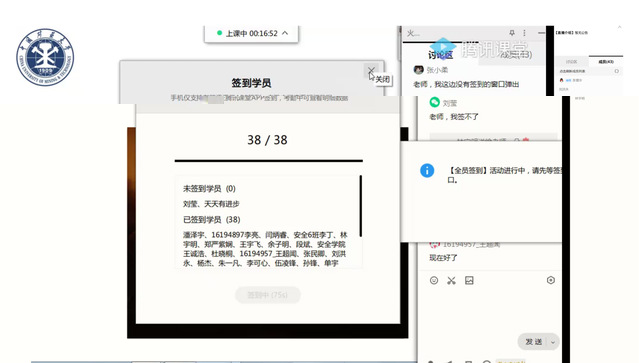Viewport: 639px width, 363px height.
Task: Click the scissors screenshot tool
Action: [x=451, y=280]
